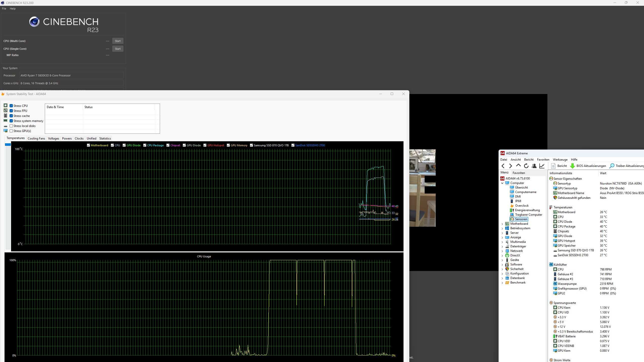644x362 pixels.
Task: Uncheck the Stress CPU checkbox
Action: [x=11, y=106]
